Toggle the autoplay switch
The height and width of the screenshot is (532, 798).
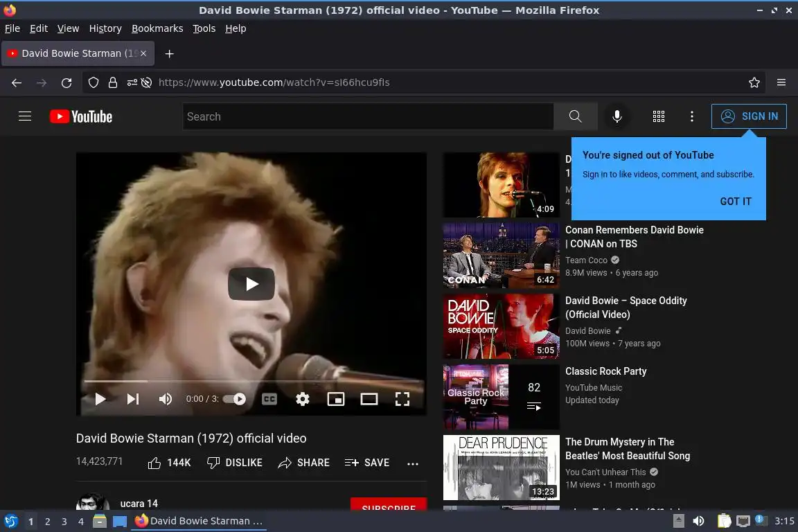235,399
